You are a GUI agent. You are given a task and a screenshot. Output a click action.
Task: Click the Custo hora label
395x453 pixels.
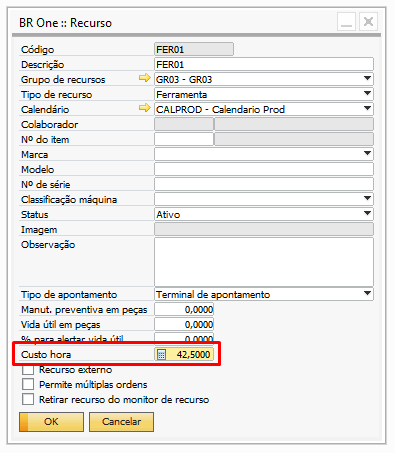(x=46, y=354)
